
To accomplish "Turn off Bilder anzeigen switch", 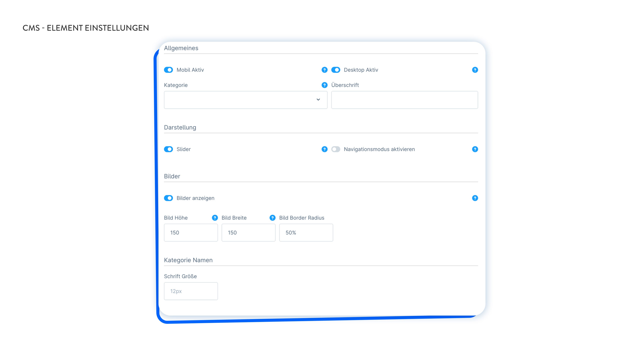I will [x=169, y=198].
